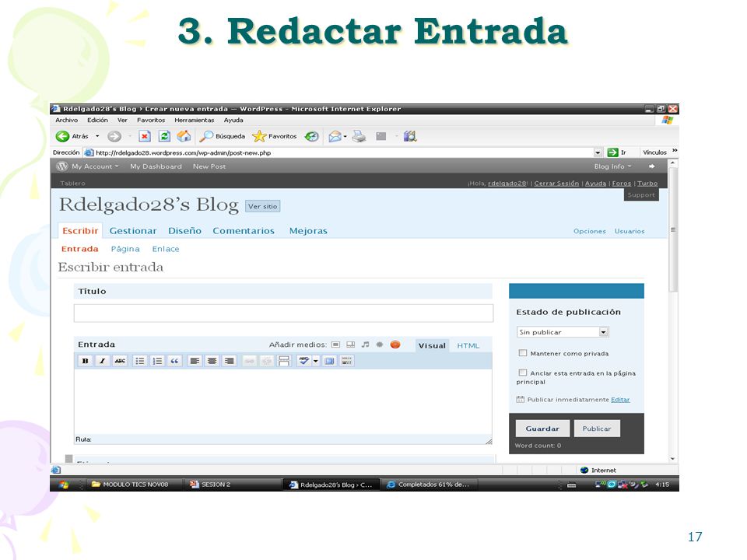Open spellchecker language dropdown arrow
Image resolution: width=747 pixels, height=560 pixels.
pyautogui.click(x=315, y=361)
